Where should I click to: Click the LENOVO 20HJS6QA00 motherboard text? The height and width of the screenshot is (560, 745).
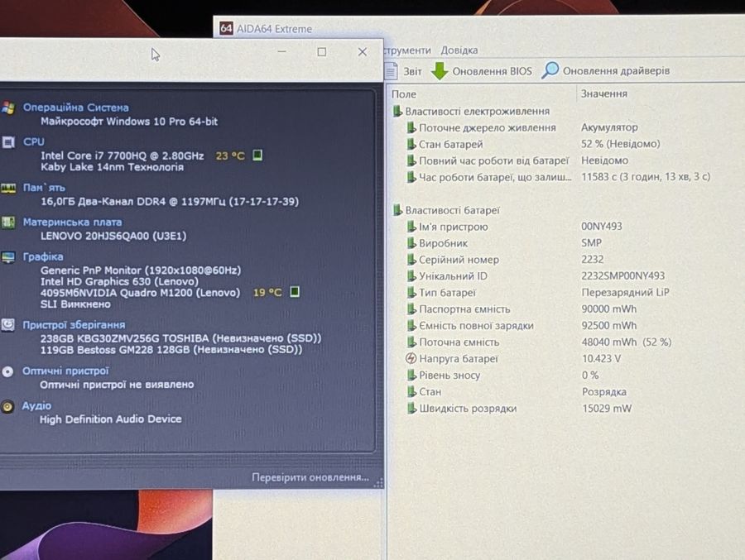(x=113, y=236)
